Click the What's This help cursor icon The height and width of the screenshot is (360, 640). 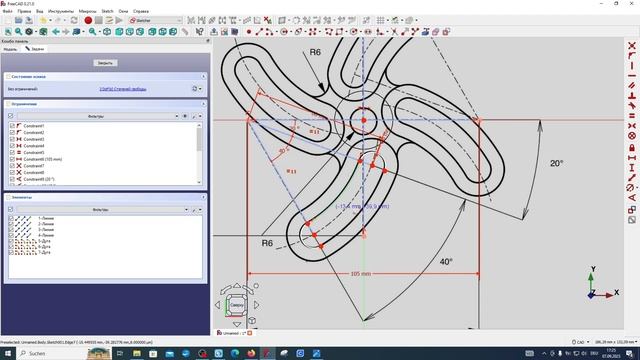click(x=200, y=31)
